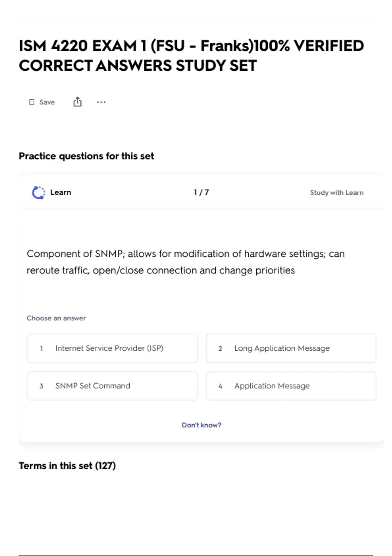
Task: Select the answer text Application Message
Action: 272,386
